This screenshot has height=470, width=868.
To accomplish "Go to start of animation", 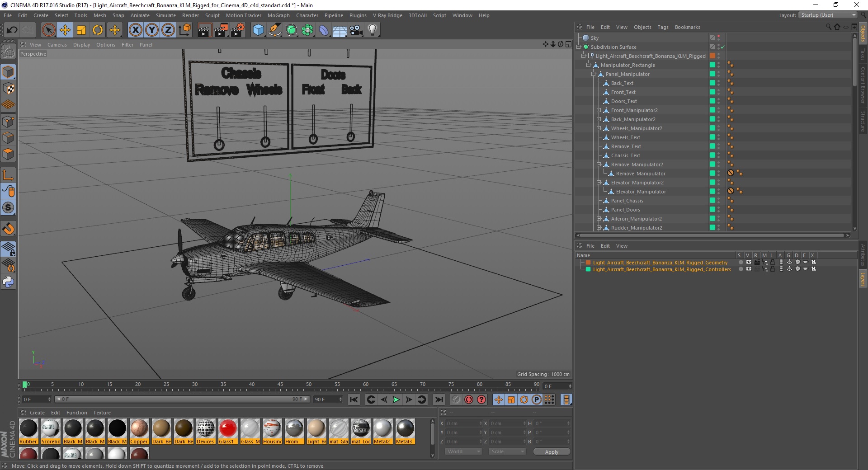I will [354, 399].
